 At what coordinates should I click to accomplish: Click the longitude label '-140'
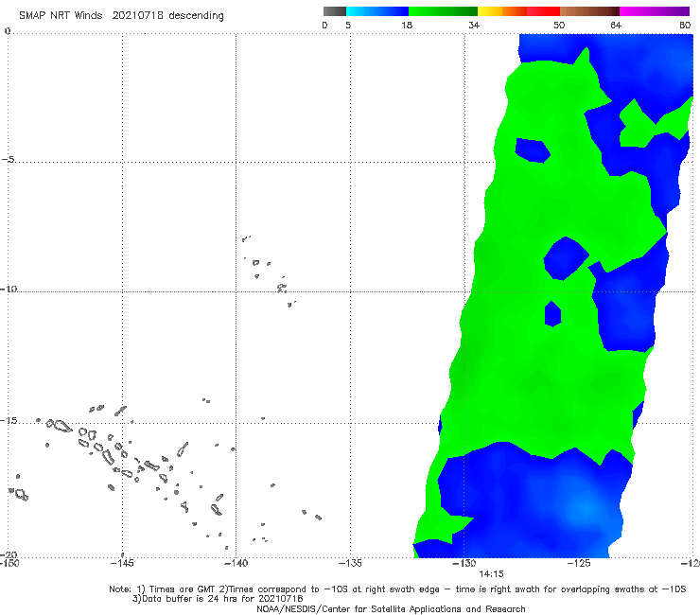(236, 563)
